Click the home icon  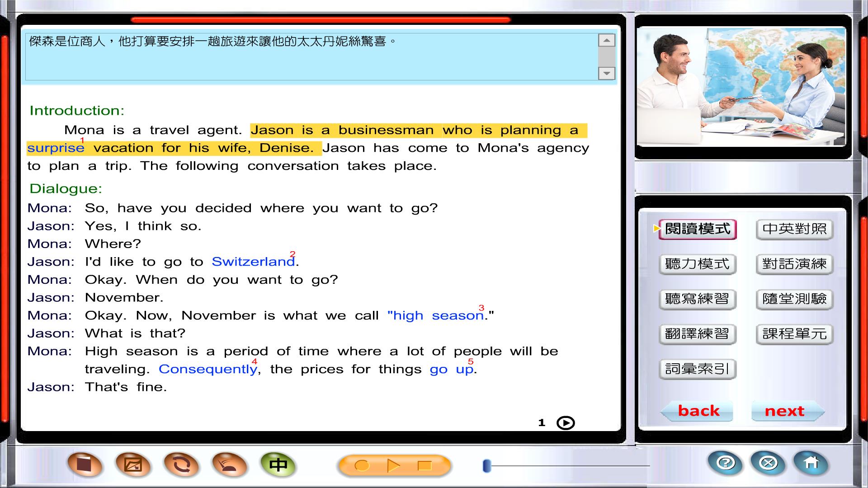[811, 463]
